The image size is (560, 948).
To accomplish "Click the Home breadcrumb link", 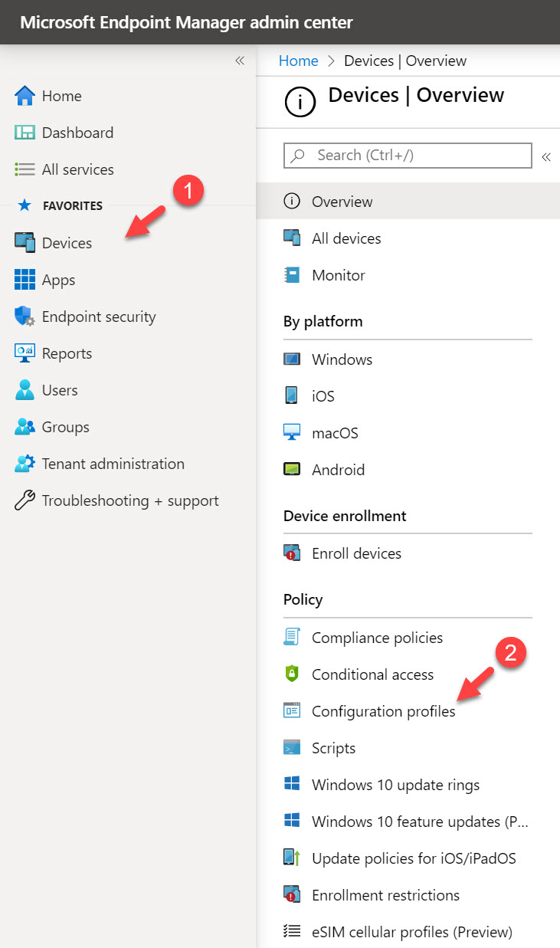I will 299,61.
